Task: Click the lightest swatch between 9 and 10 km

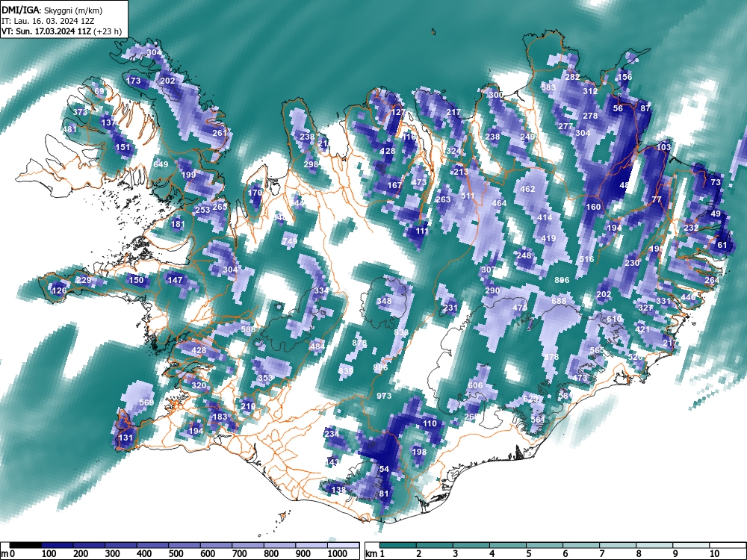Action: (x=691, y=545)
